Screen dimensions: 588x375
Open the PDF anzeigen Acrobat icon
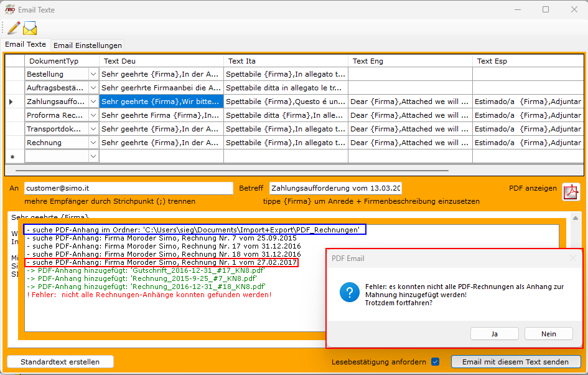pyautogui.click(x=571, y=192)
